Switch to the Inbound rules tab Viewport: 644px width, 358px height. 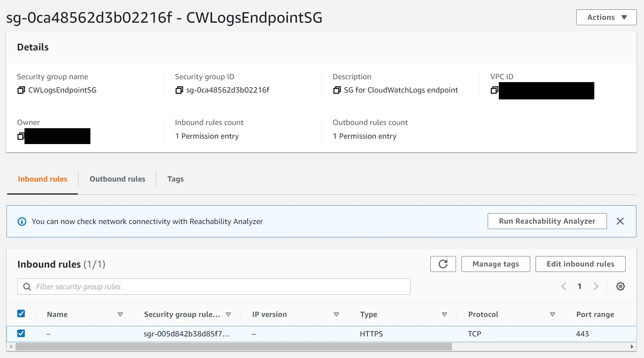[x=43, y=179]
